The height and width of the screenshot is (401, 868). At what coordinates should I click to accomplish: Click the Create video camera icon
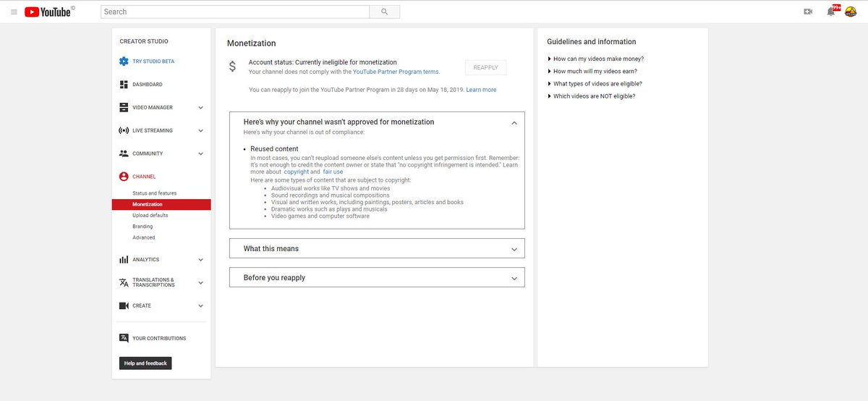[x=124, y=305]
